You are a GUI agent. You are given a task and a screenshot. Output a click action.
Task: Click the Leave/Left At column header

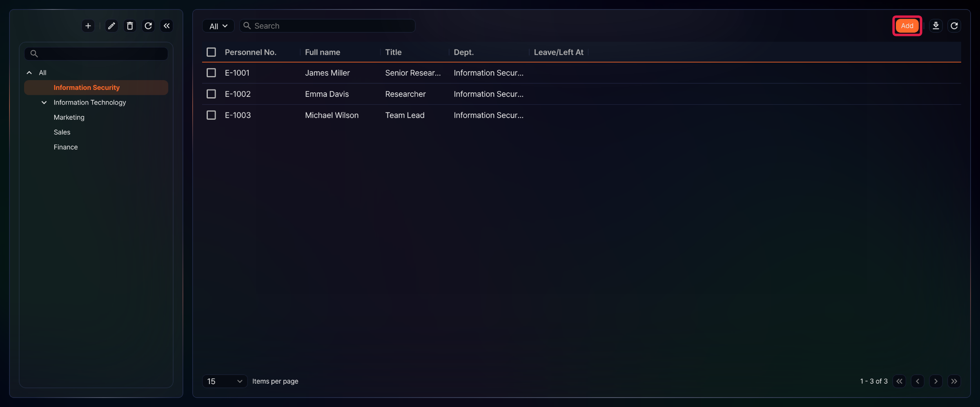pos(559,52)
